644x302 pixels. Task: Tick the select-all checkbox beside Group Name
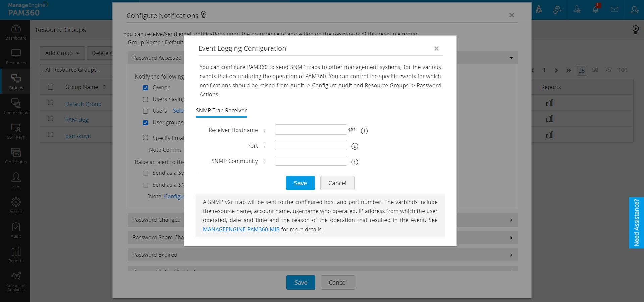coord(50,87)
